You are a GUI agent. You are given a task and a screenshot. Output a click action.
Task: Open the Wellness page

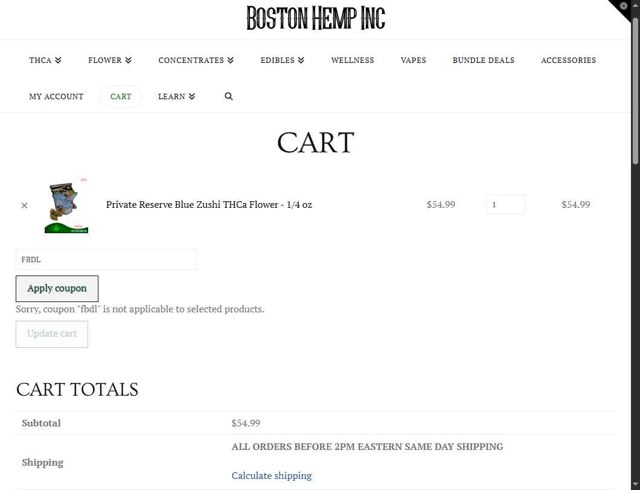(x=353, y=60)
